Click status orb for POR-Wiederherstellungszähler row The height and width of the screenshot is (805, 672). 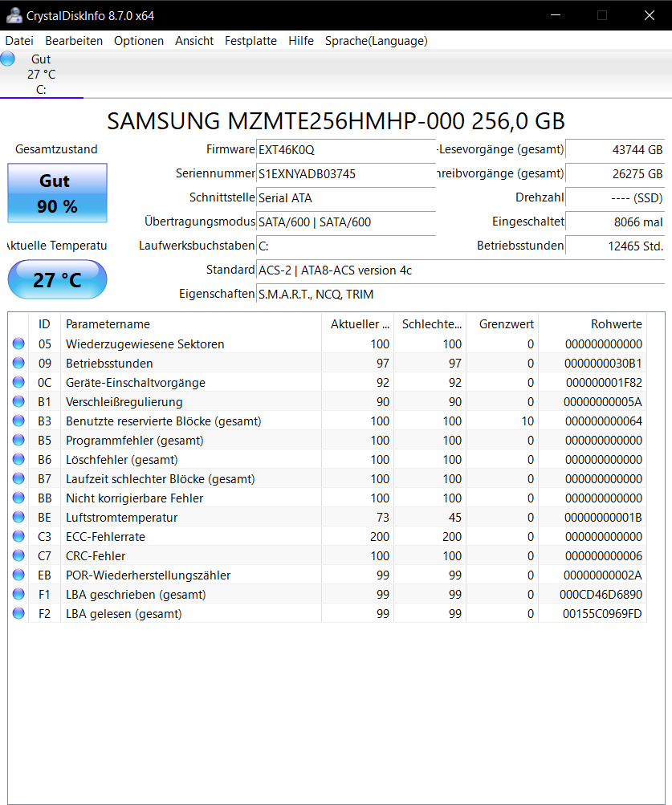click(x=18, y=575)
